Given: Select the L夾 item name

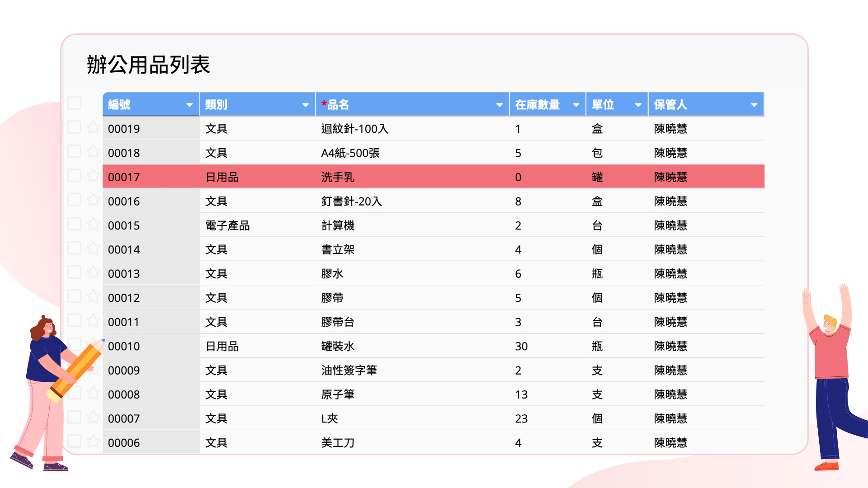Looking at the screenshot, I should coord(330,419).
